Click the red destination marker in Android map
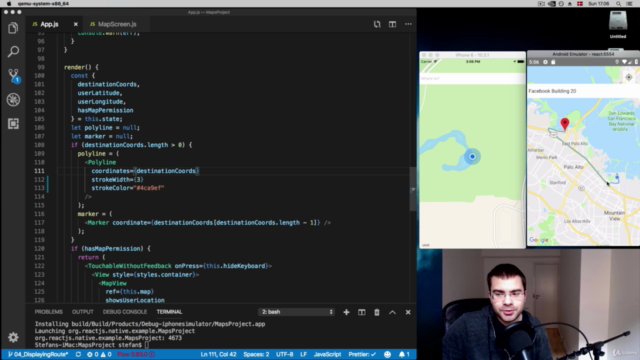640x360 pixels. pos(564,124)
